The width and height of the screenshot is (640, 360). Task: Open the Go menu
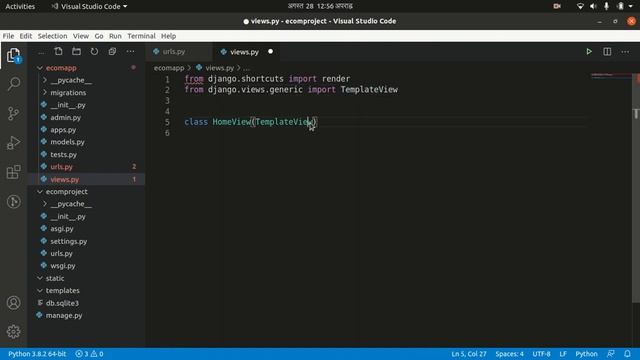(99, 36)
